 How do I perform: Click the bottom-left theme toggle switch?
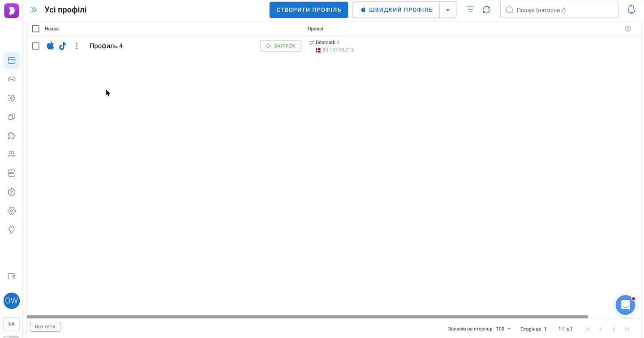[12, 337]
